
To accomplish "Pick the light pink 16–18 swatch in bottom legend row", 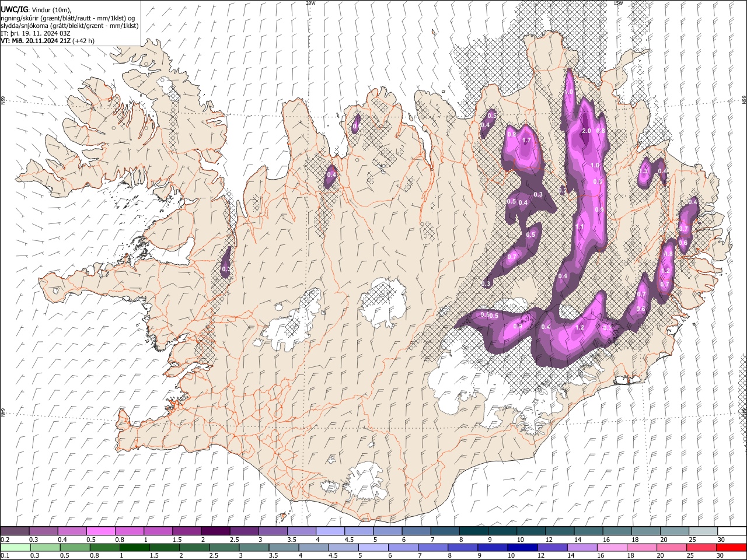I will click(x=612, y=548).
